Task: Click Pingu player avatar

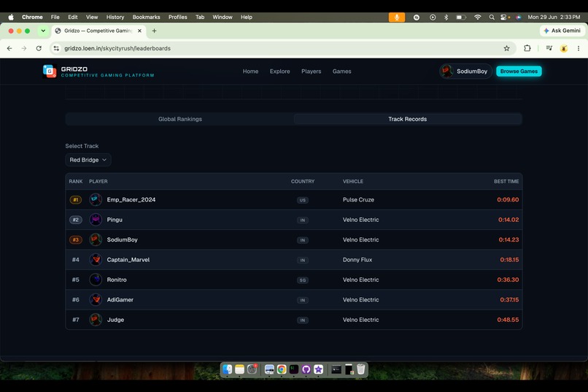Action: [x=96, y=220]
